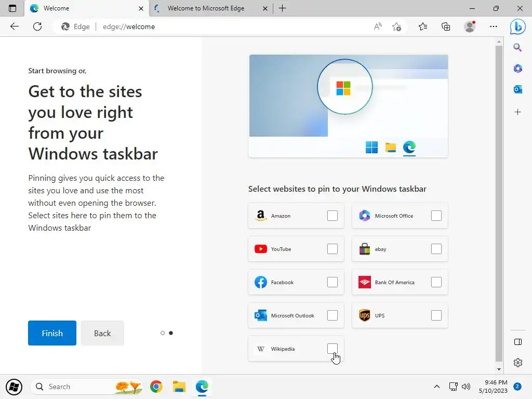Click the Bank Of America logo
The height and width of the screenshot is (399, 532).
coord(364,282)
